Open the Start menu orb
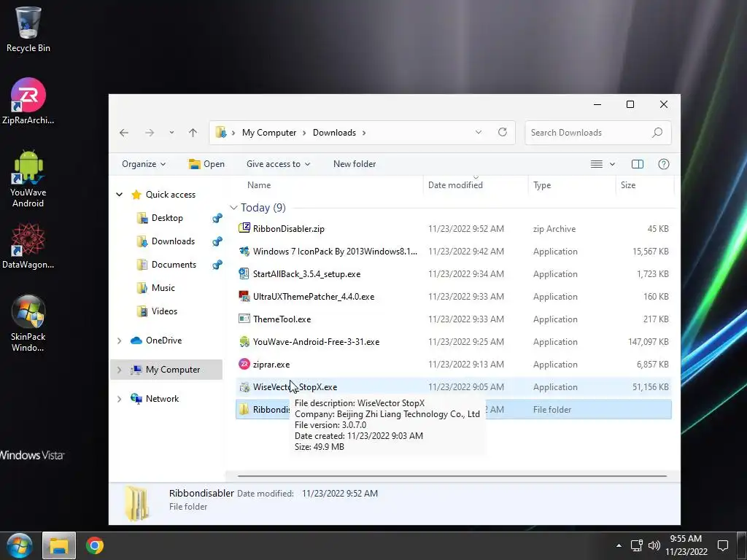 click(x=20, y=545)
